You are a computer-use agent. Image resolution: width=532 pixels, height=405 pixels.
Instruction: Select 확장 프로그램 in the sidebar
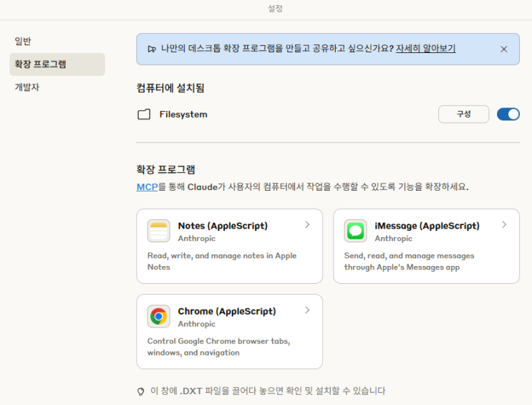pyautogui.click(x=57, y=65)
